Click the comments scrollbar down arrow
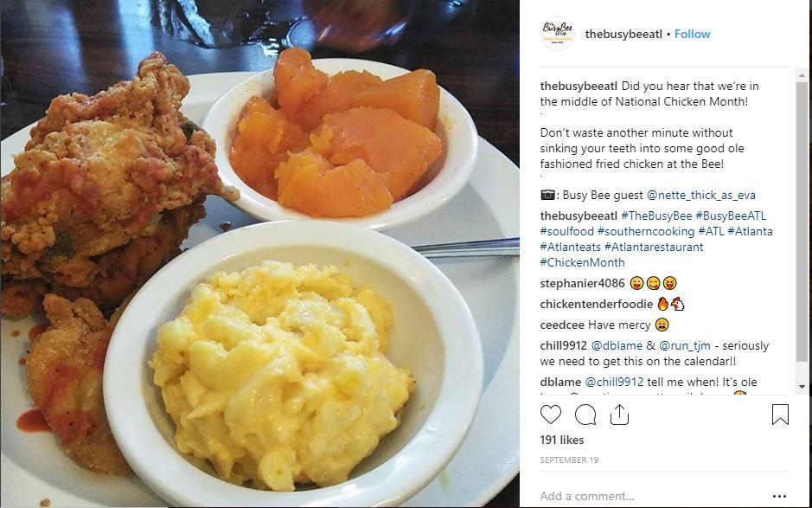The image size is (812, 508). (x=802, y=387)
